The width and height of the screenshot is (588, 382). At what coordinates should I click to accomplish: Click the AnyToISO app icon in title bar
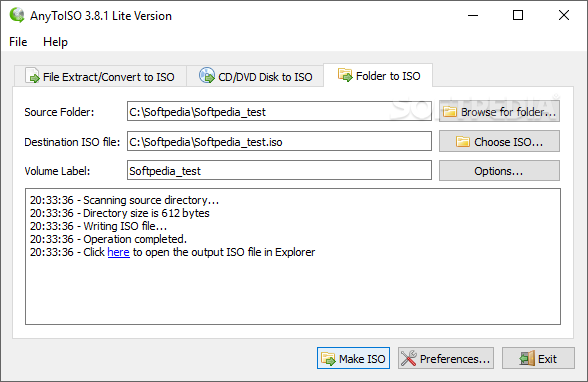17,15
